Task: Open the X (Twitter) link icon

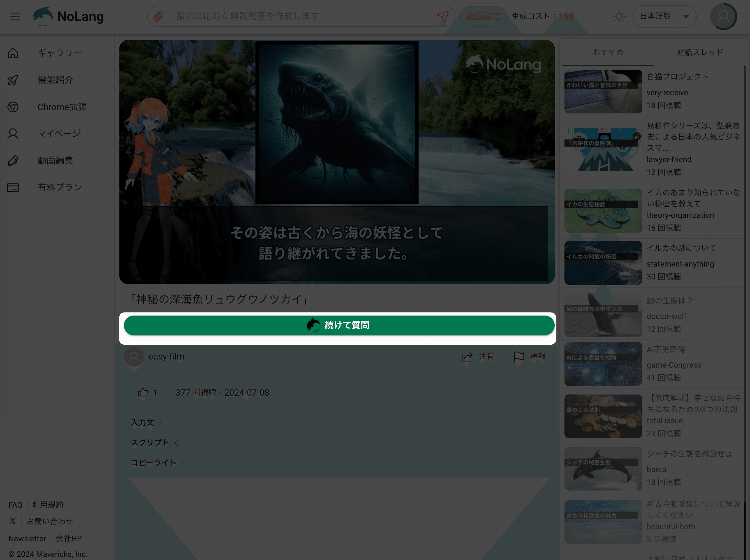Action: tap(13, 521)
